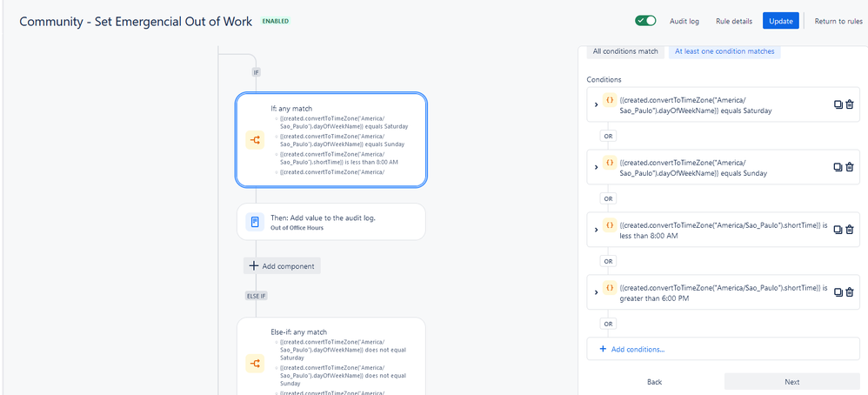Click audit log action icon

coord(255,222)
